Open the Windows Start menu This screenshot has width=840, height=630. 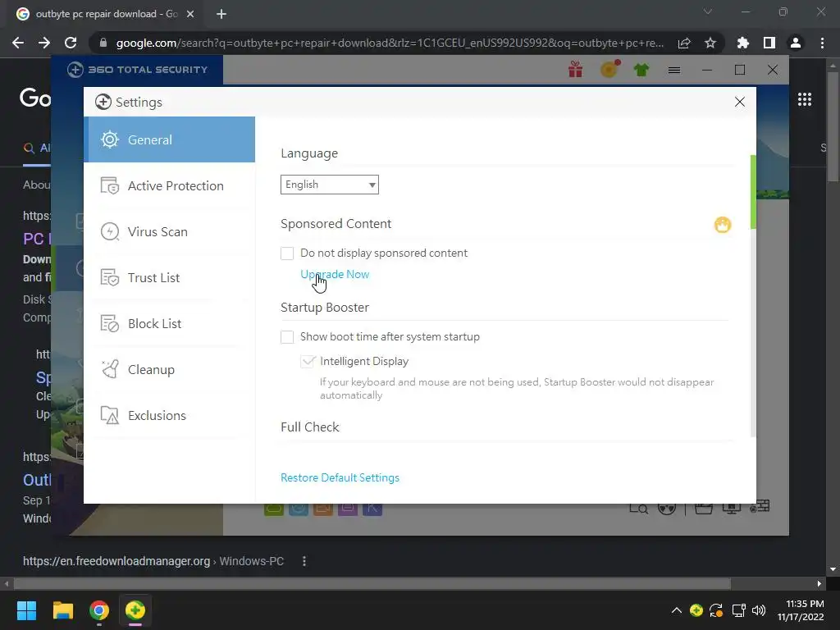(26, 610)
